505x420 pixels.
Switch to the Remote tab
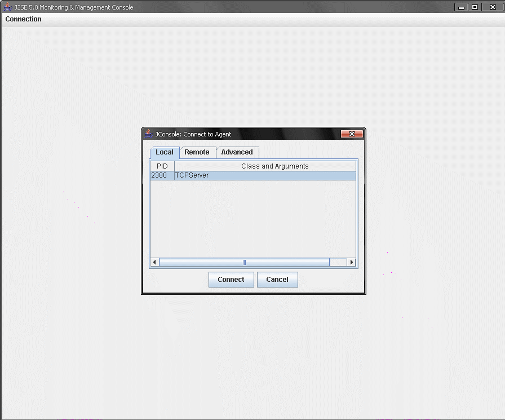(197, 152)
